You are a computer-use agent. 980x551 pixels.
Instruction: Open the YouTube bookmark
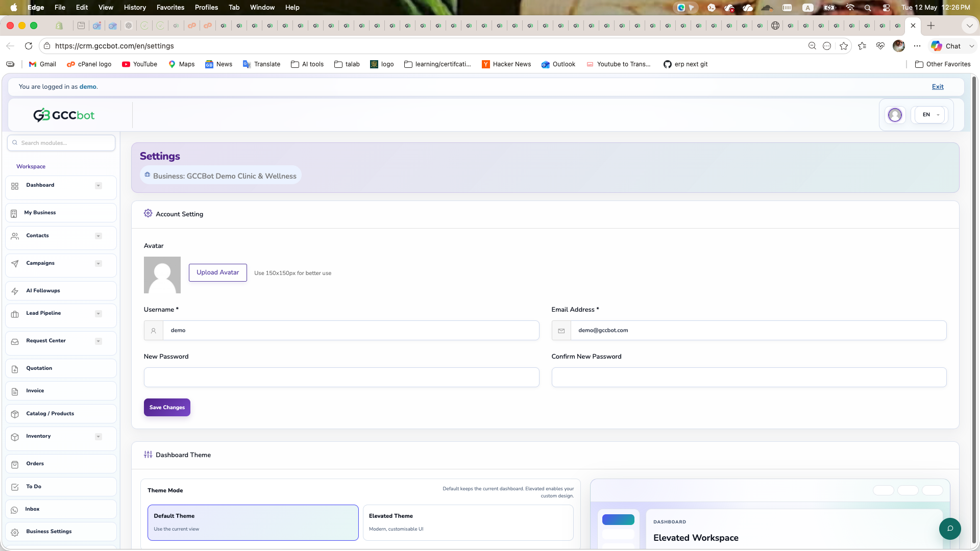pyautogui.click(x=139, y=64)
